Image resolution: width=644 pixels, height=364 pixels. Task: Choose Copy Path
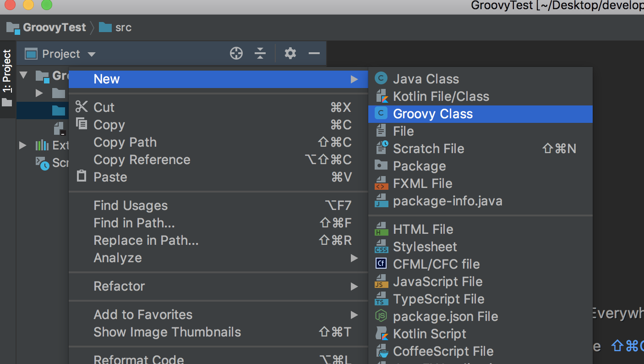coord(218,142)
